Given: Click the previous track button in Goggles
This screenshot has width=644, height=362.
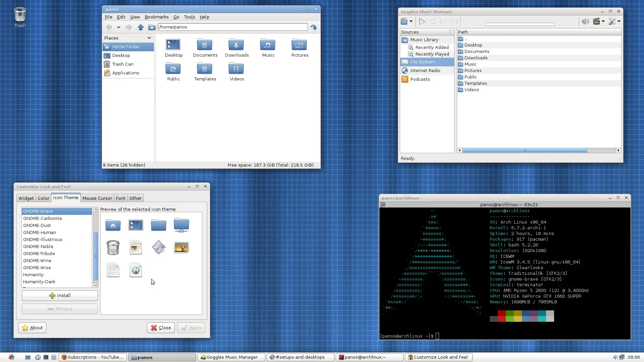Looking at the screenshot, I should 443,21.
